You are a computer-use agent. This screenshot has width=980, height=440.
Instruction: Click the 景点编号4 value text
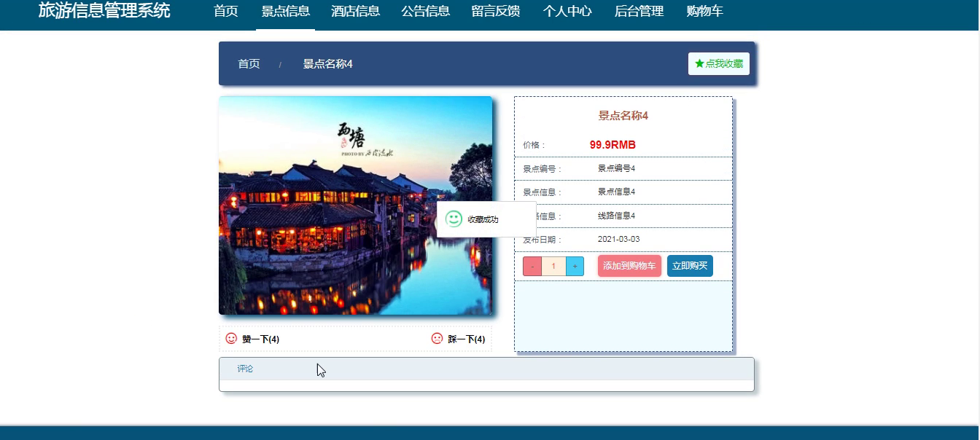pyautogui.click(x=617, y=168)
